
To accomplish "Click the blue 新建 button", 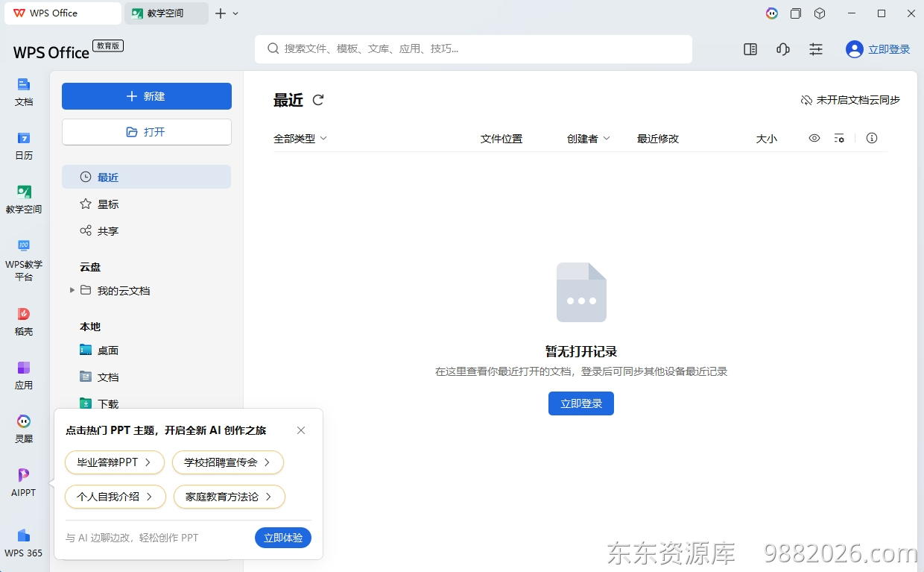I will click(146, 96).
